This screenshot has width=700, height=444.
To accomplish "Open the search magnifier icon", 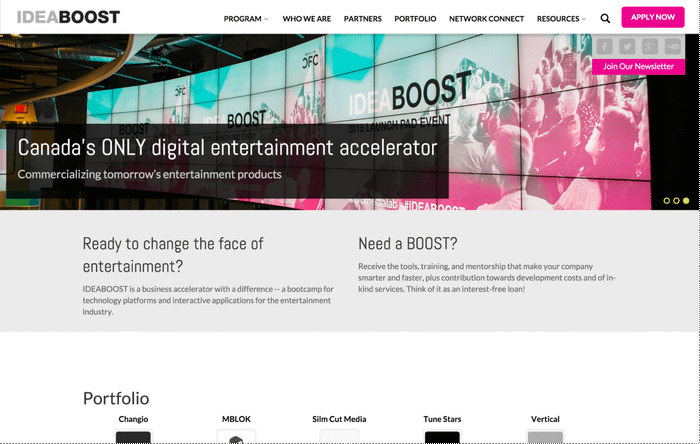I will tap(605, 19).
